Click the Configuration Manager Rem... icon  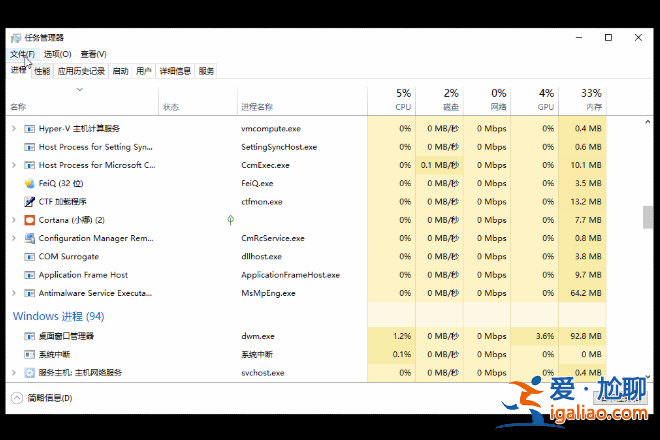[29, 238]
